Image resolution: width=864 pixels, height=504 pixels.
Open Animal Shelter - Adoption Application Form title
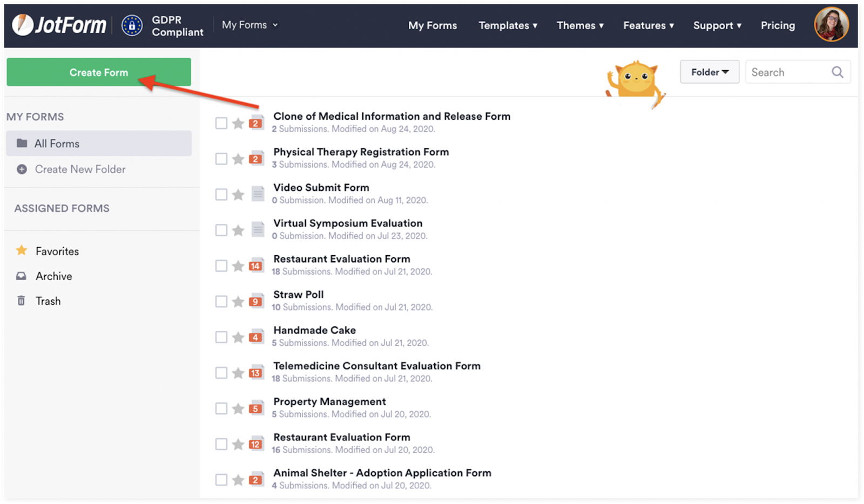[382, 473]
